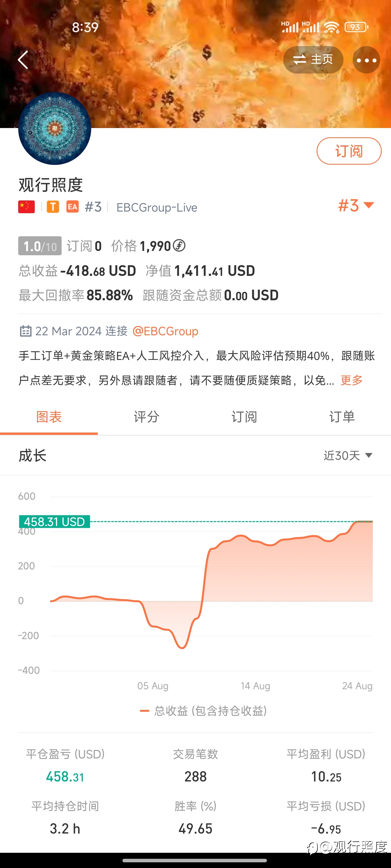Open the 近30天 period dropdown
The height and width of the screenshot is (868, 391).
coord(348,456)
